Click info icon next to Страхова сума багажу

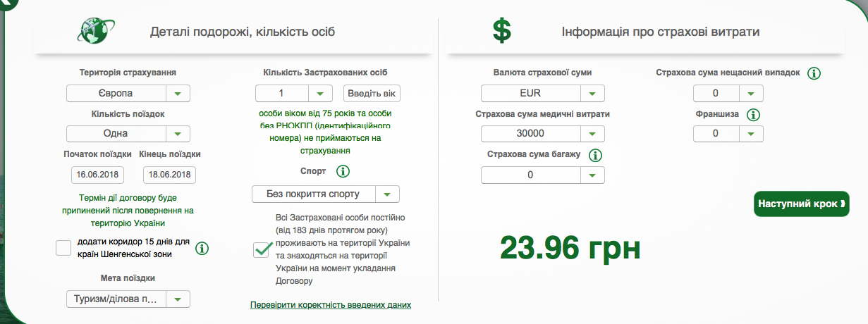tap(594, 155)
